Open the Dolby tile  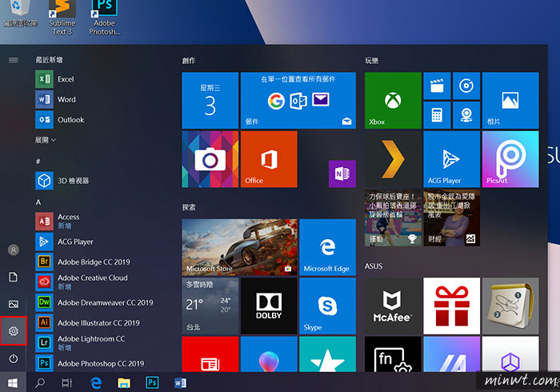coord(269,306)
